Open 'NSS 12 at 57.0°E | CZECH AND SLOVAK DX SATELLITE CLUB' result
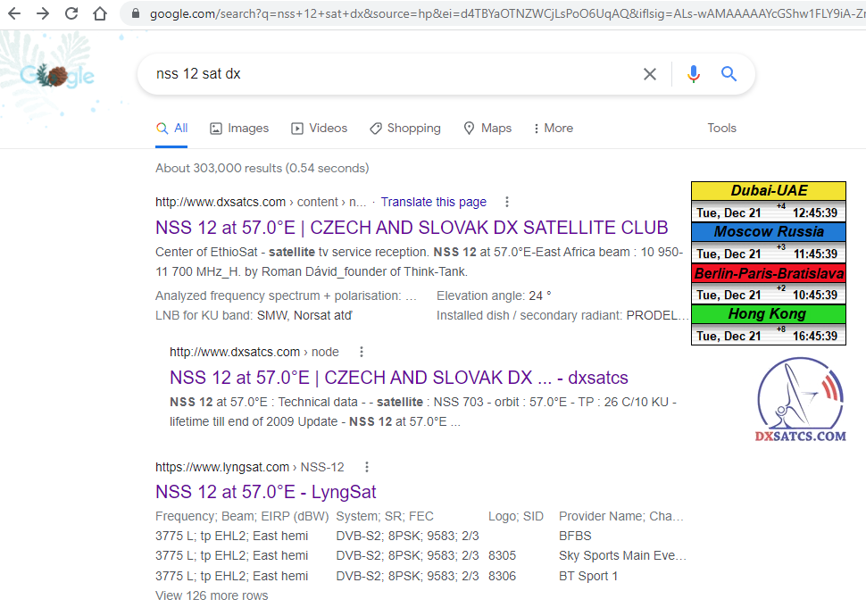This screenshot has width=866, height=616. (412, 228)
